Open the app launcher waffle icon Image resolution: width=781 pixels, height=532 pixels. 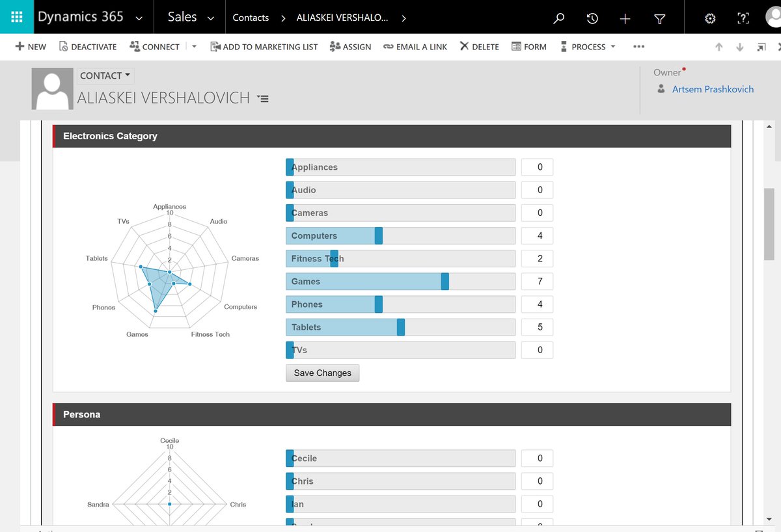(x=18, y=18)
